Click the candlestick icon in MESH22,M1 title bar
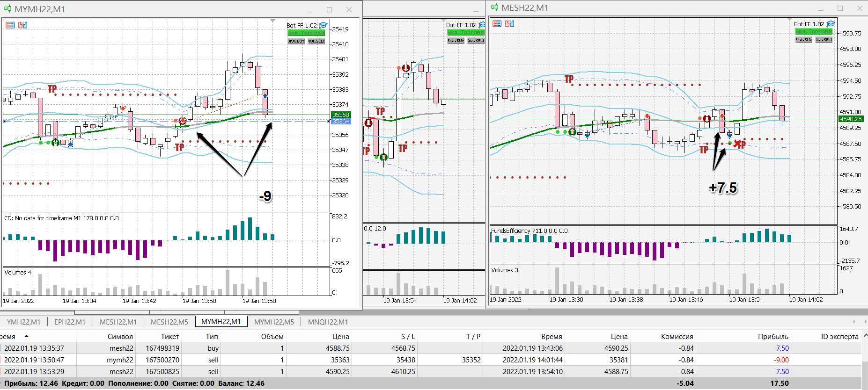This screenshot has width=868, height=390. coord(494,7)
